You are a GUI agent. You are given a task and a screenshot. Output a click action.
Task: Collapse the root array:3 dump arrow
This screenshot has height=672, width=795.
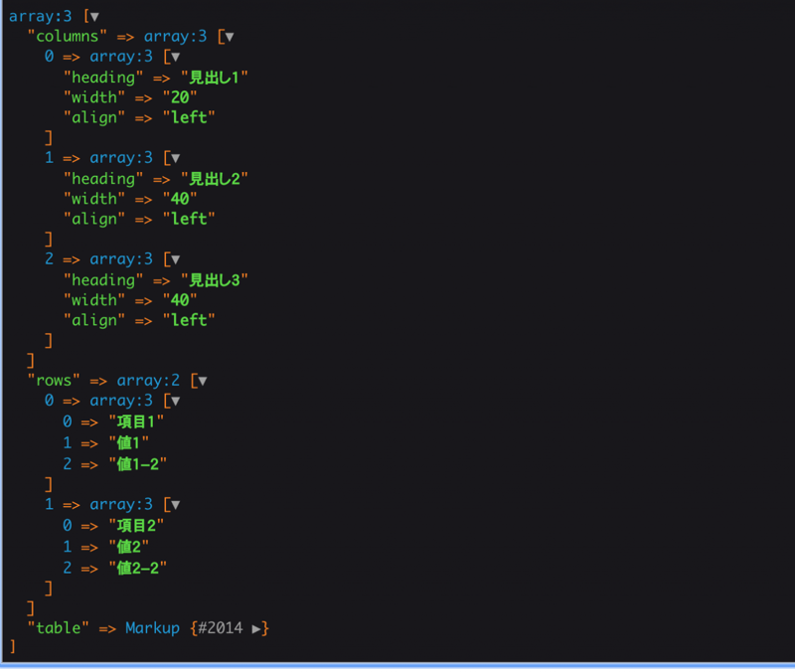pos(94,17)
